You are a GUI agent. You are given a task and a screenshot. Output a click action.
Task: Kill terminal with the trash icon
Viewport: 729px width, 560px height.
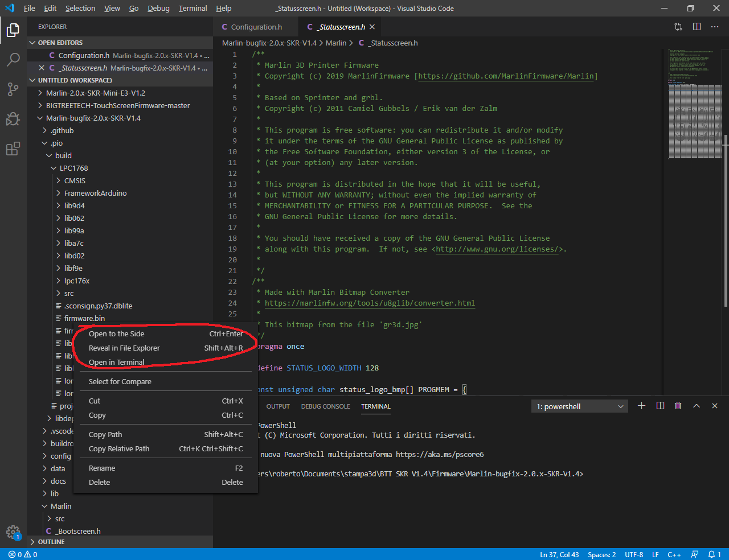(x=678, y=406)
